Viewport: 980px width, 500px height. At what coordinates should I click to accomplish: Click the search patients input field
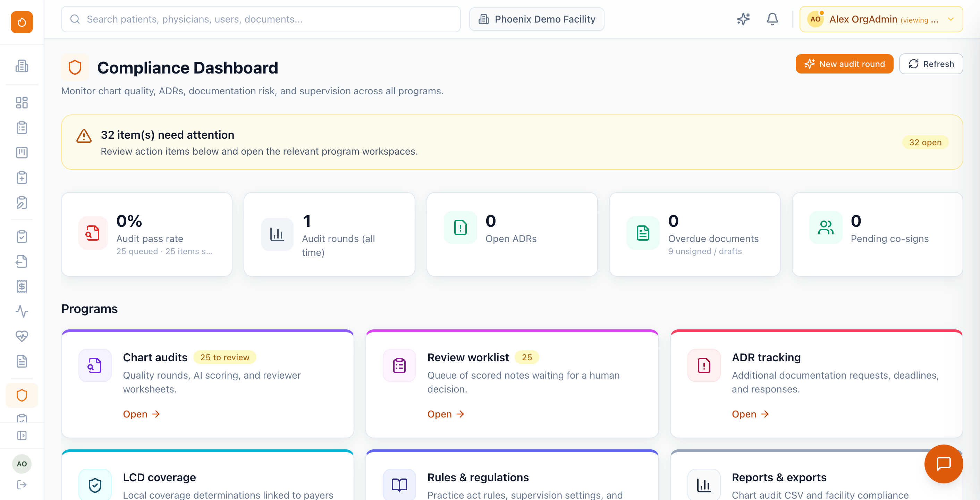click(x=261, y=19)
